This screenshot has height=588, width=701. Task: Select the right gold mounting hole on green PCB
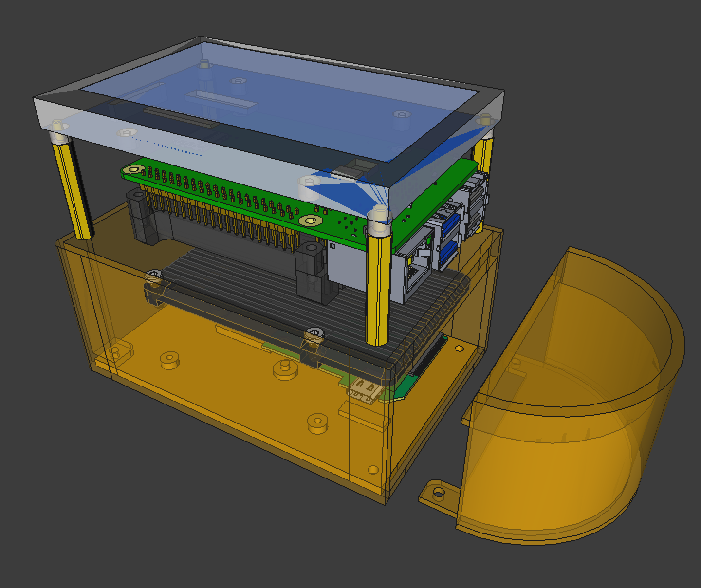point(311,220)
